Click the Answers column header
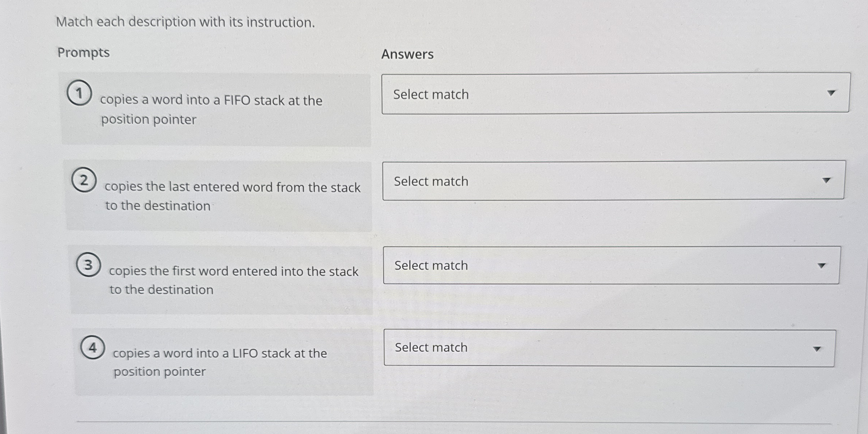 click(x=408, y=54)
